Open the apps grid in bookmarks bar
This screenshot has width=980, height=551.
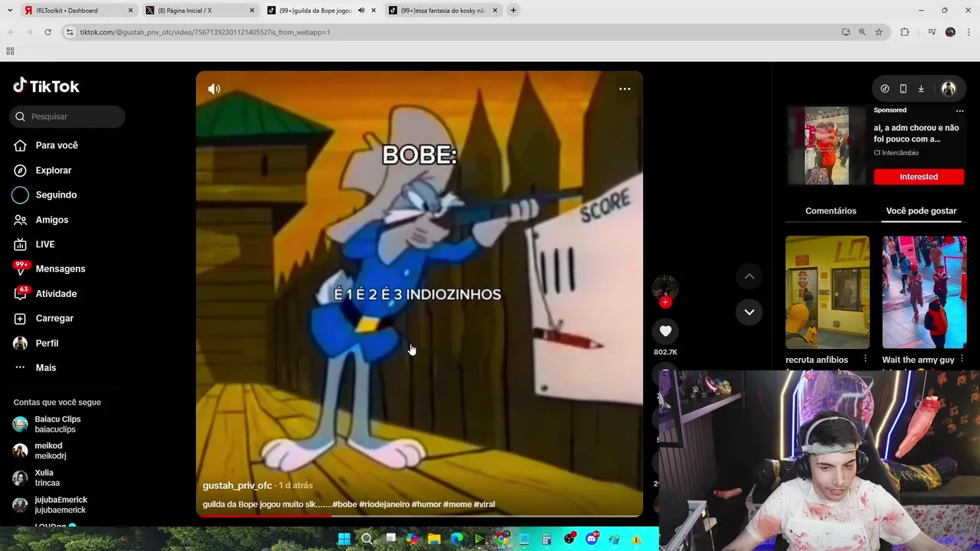click(x=10, y=51)
